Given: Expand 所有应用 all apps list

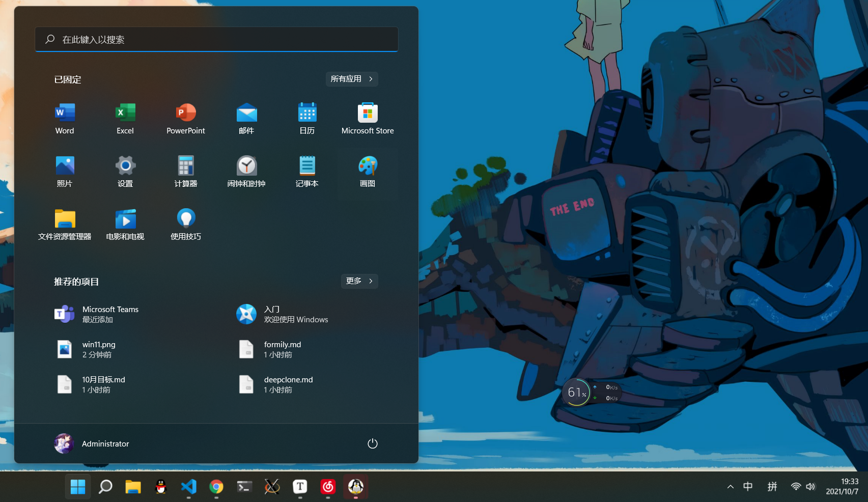Looking at the screenshot, I should 352,79.
